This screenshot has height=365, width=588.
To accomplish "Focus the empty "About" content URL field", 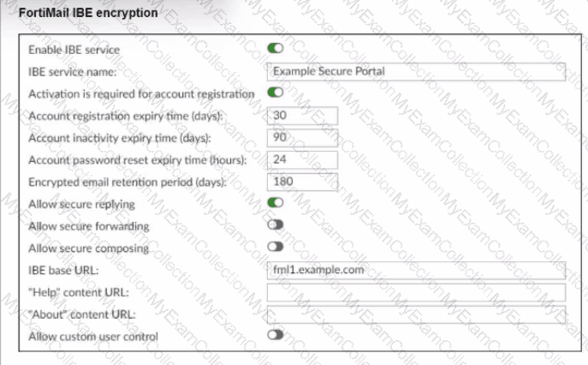I will pyautogui.click(x=416, y=314).
